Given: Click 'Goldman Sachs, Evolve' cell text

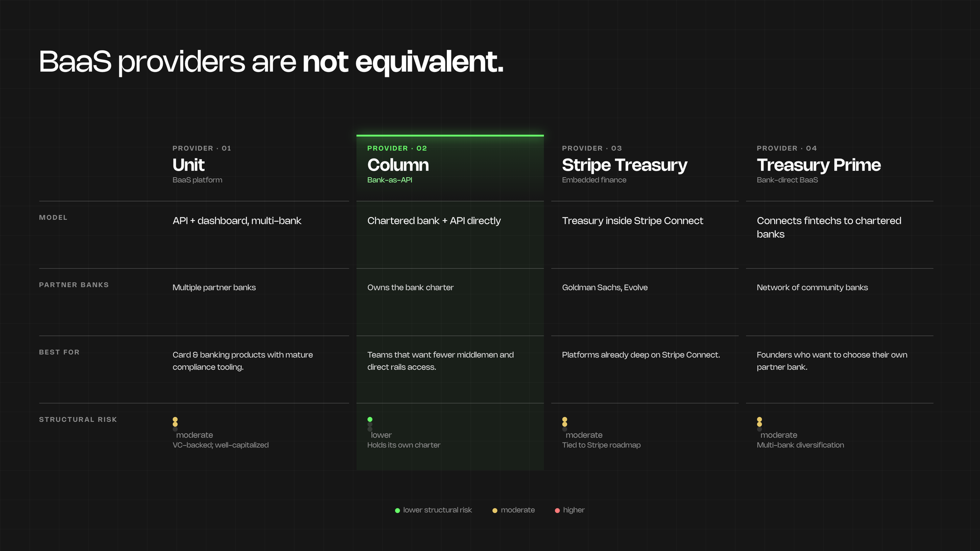Looking at the screenshot, I should (x=605, y=287).
